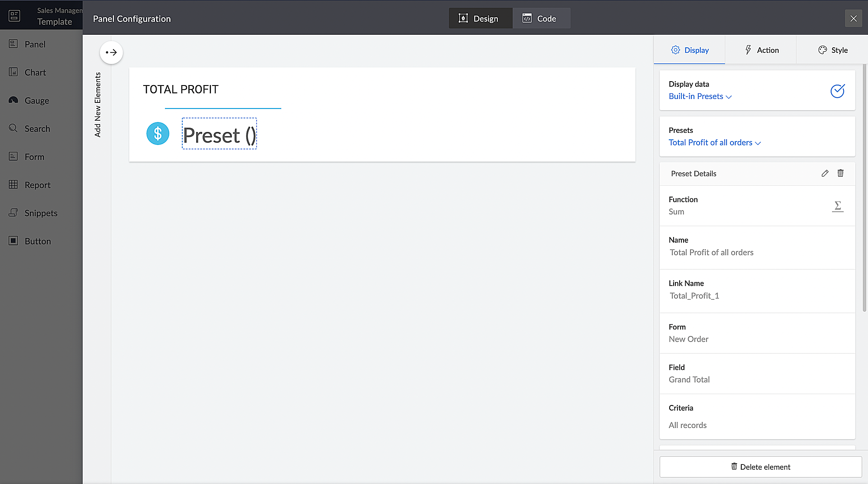
Task: Toggle the Display data check circle
Action: pyautogui.click(x=837, y=91)
